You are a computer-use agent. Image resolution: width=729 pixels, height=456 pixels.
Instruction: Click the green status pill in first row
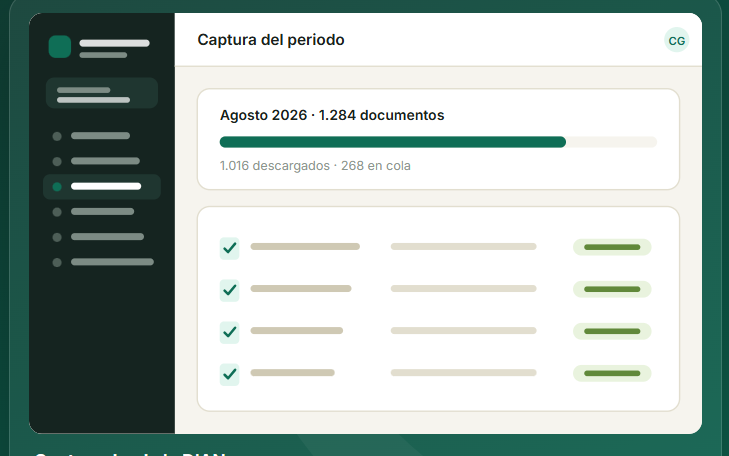coord(612,247)
